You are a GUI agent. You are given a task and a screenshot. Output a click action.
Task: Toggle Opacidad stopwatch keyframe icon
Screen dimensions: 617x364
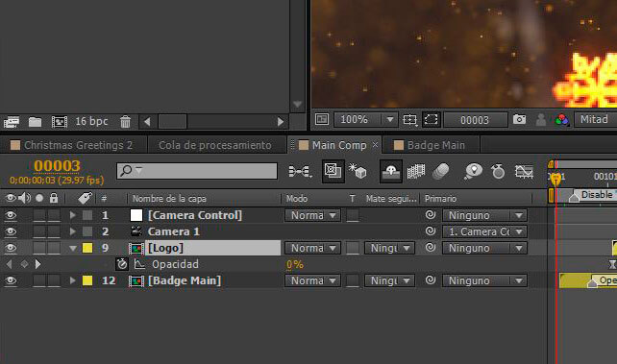pos(122,264)
